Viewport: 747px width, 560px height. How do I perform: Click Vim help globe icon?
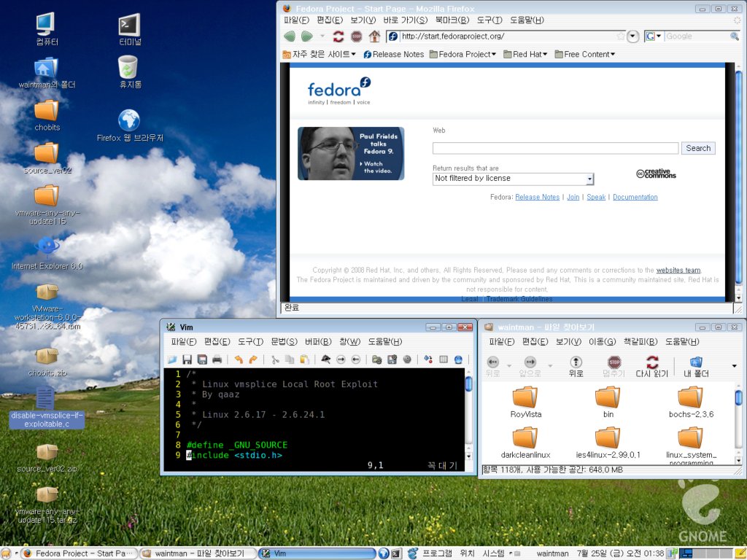(x=458, y=359)
